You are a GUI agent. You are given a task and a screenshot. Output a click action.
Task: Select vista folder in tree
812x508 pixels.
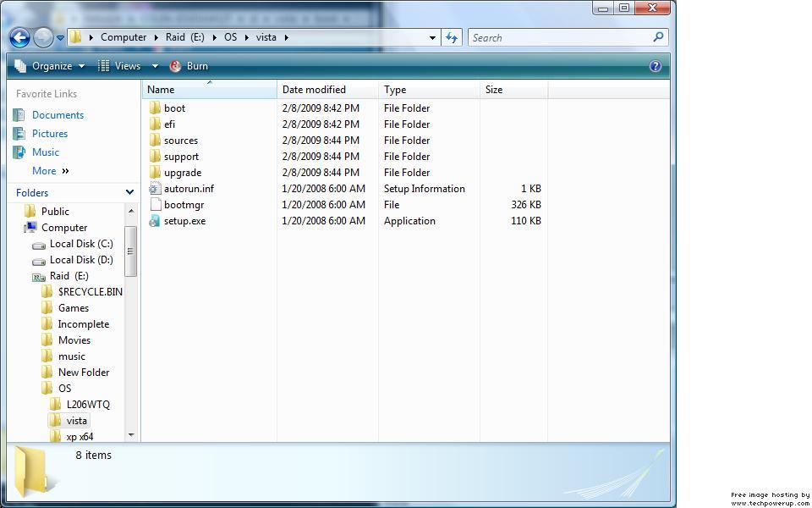(x=77, y=421)
